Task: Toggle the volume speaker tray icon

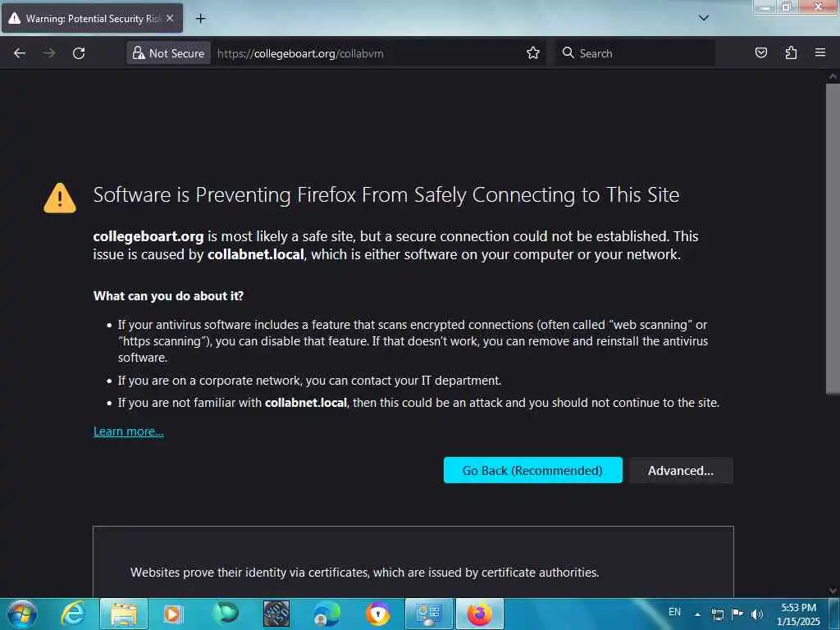Action: 756,614
